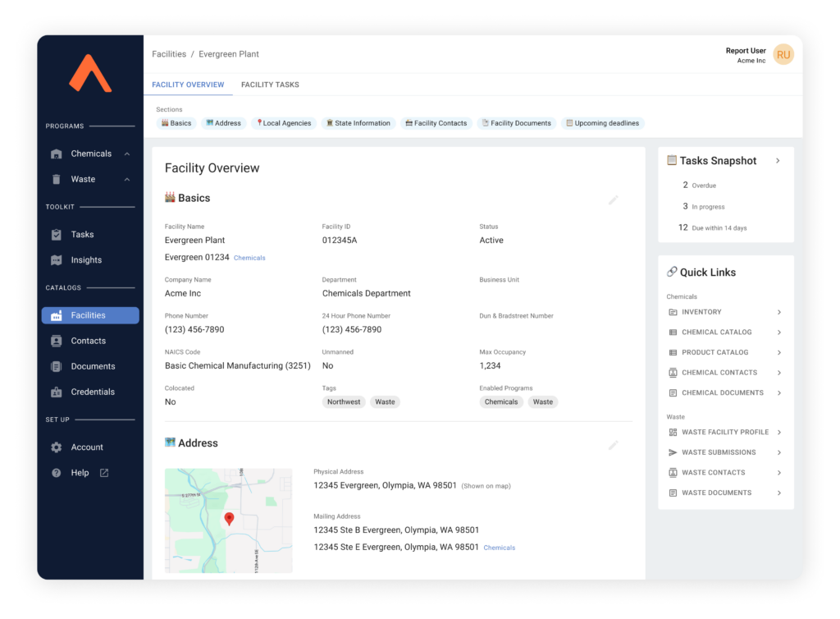Collapse the Chemicals program chevron
The image size is (840, 619).
click(127, 154)
